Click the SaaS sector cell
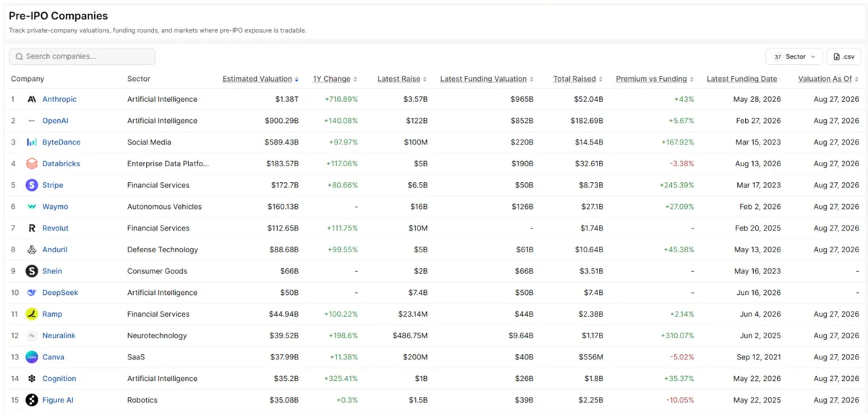Viewport: 868px width, 415px height. pyautogui.click(x=137, y=357)
